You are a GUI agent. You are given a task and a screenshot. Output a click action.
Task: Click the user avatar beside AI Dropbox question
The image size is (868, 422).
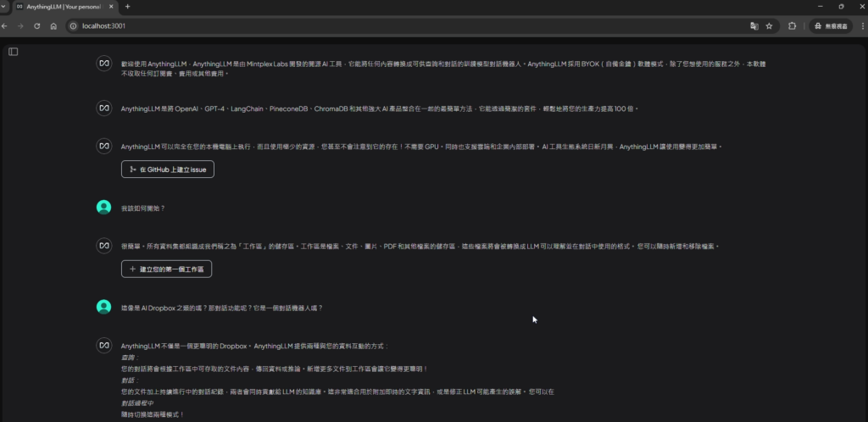click(103, 307)
